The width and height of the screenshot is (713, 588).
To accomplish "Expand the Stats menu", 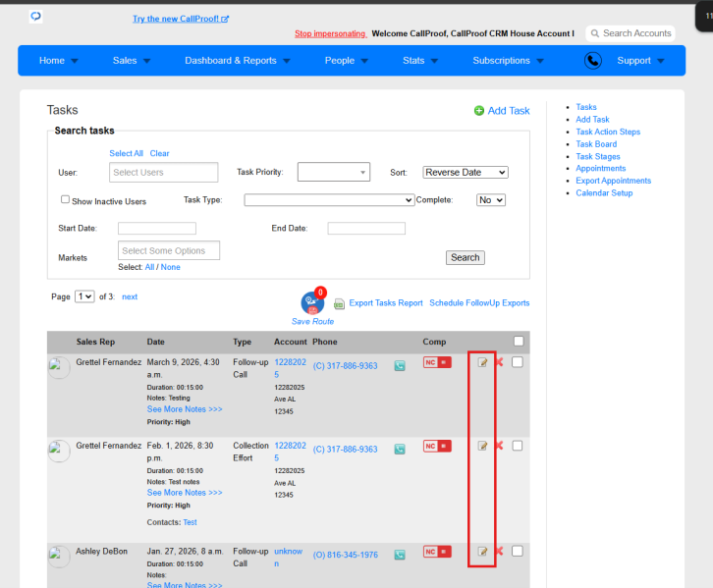I will pyautogui.click(x=420, y=61).
